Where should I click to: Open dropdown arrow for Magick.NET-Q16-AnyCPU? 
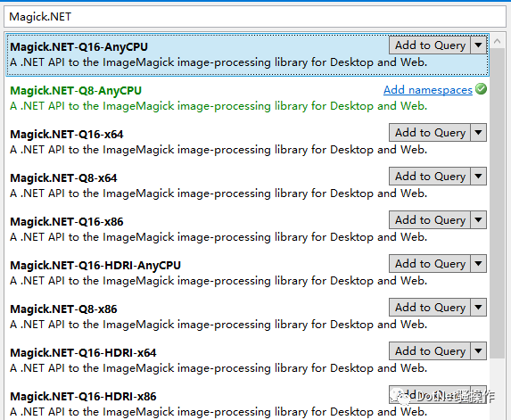click(x=478, y=45)
